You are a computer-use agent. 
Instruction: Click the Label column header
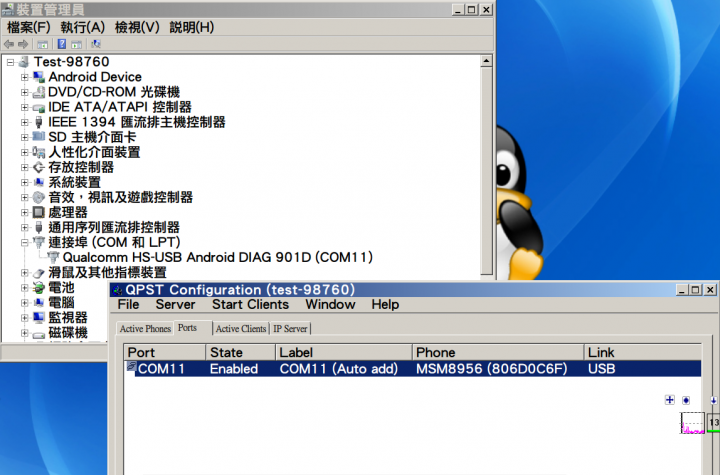[x=344, y=352]
